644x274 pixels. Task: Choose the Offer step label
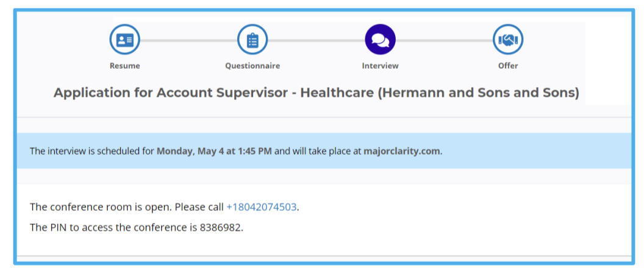(508, 66)
